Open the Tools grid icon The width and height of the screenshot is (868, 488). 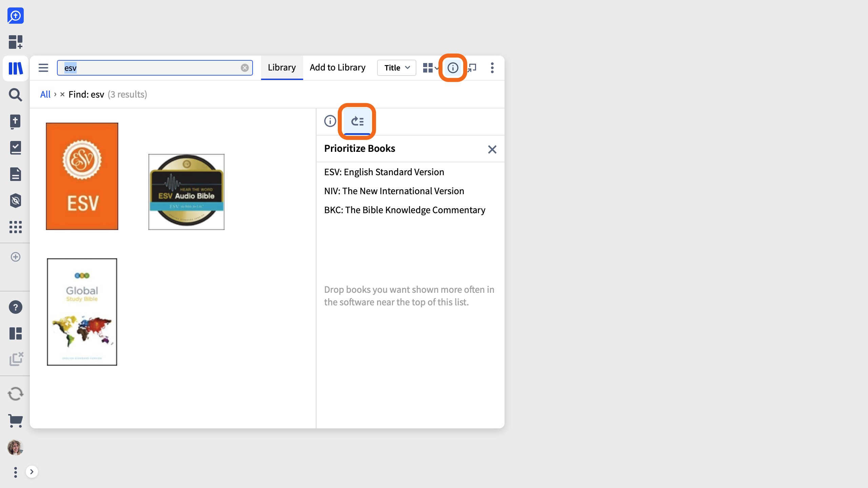(x=16, y=227)
